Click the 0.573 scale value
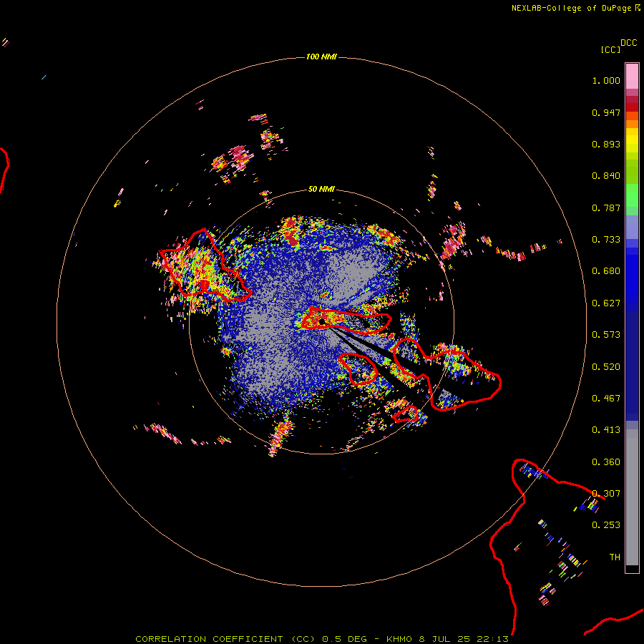 (606, 335)
